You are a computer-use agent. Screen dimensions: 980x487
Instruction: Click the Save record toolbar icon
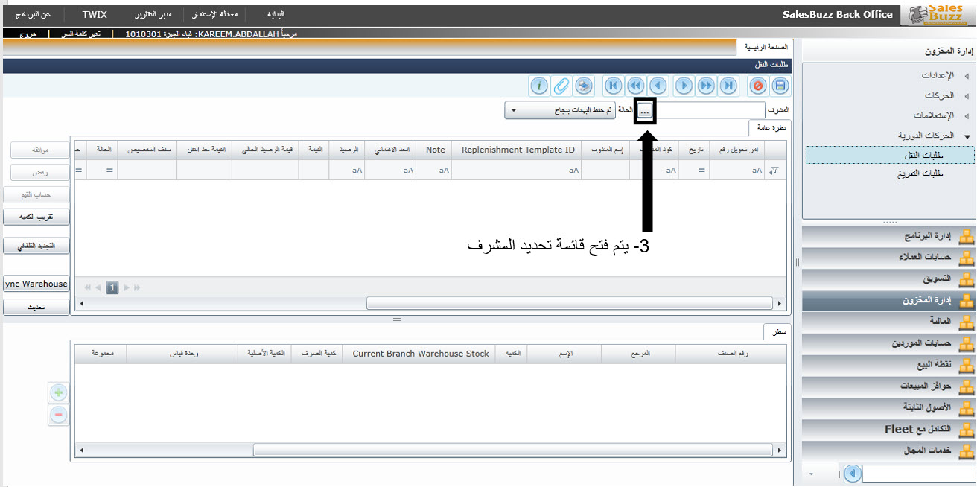(780, 86)
